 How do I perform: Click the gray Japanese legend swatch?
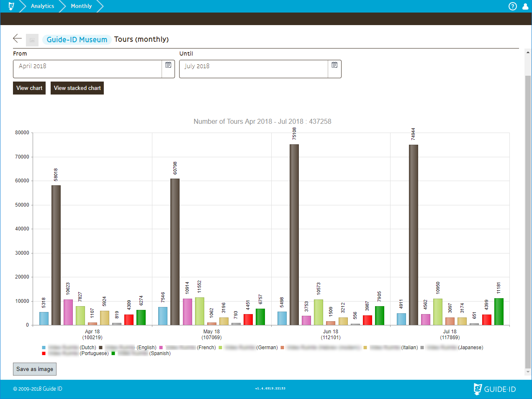[422, 348]
